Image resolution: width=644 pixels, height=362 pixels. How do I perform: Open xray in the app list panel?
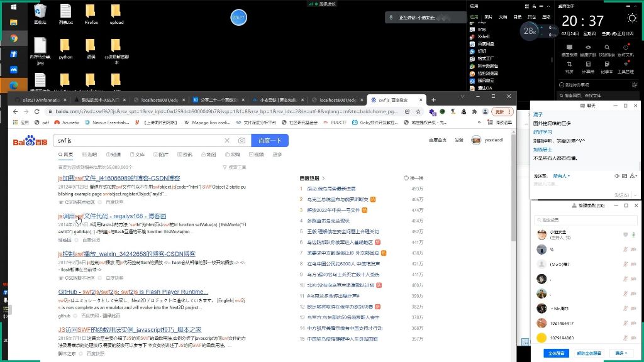482,29
